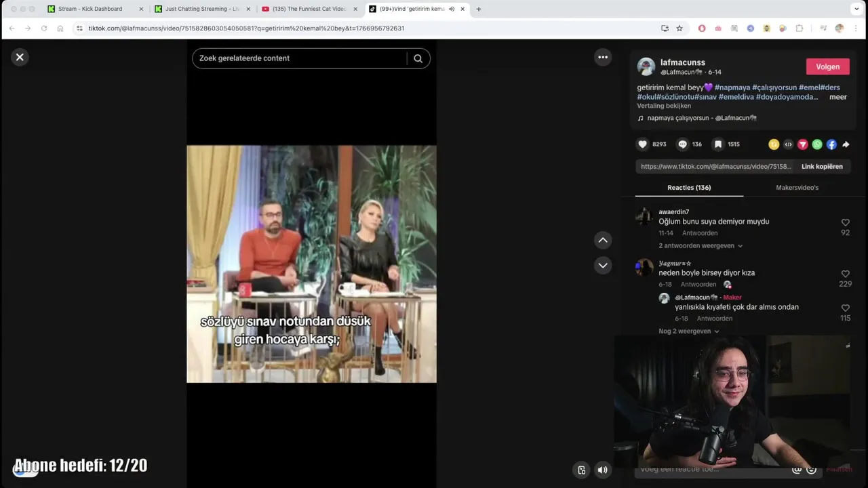Close the YouTube cat video tab
Viewport: 868px width, 488px height.
[x=355, y=9]
